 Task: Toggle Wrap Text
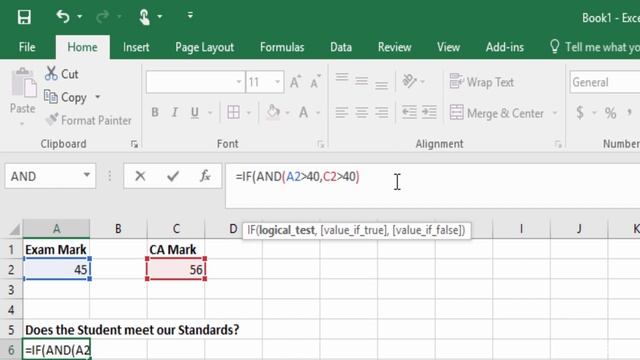click(x=482, y=82)
